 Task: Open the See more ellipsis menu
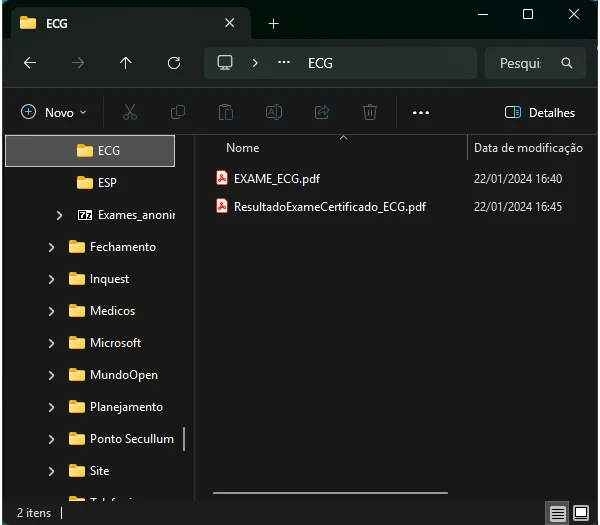pos(421,112)
